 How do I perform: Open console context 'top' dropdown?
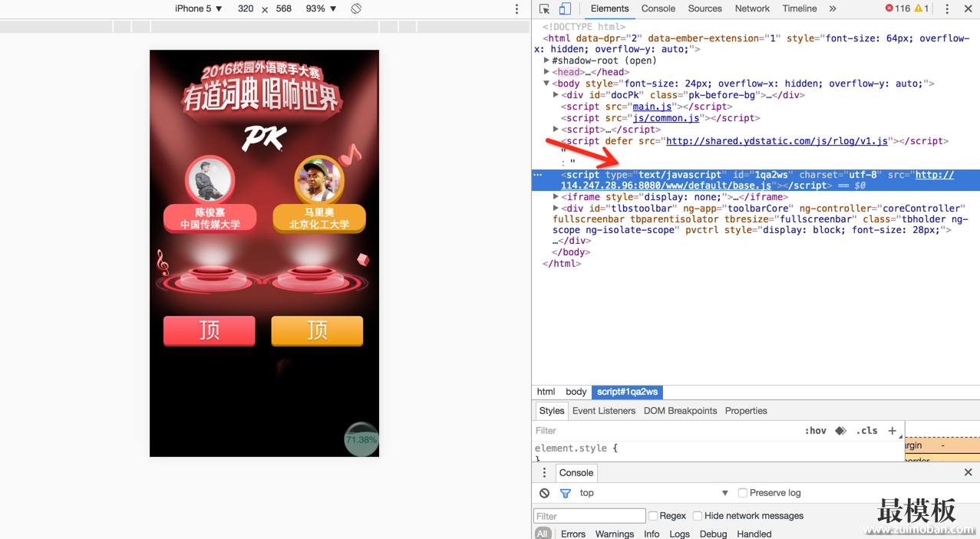tap(654, 493)
